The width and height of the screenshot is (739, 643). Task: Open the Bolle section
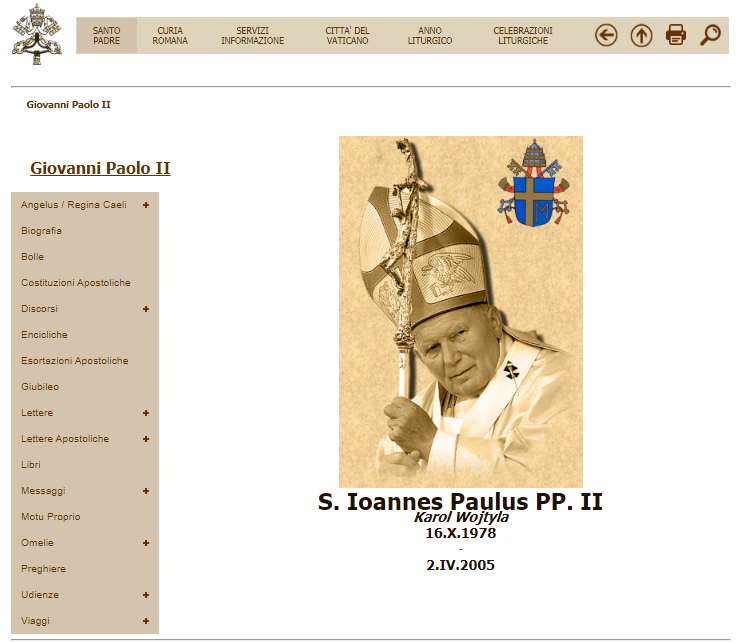point(33,257)
